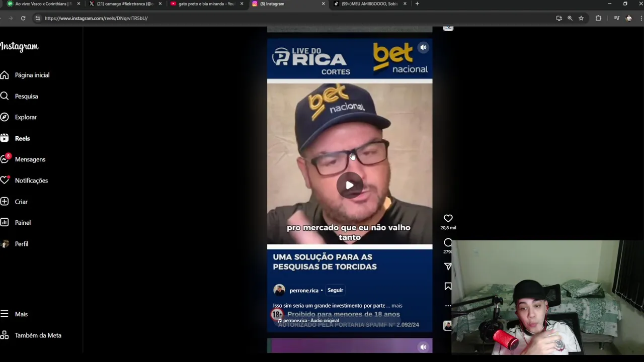The height and width of the screenshot is (362, 644).
Task: Open the Notificações heart icon
Action: [x=5, y=180]
